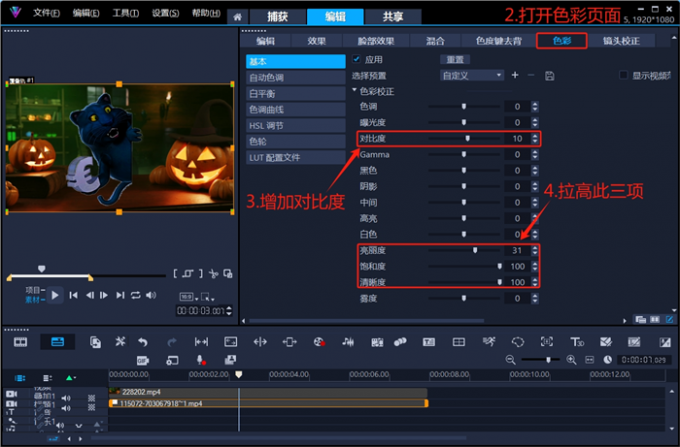Switch to the 色度键去背 tab
The image size is (680, 447).
pos(498,41)
